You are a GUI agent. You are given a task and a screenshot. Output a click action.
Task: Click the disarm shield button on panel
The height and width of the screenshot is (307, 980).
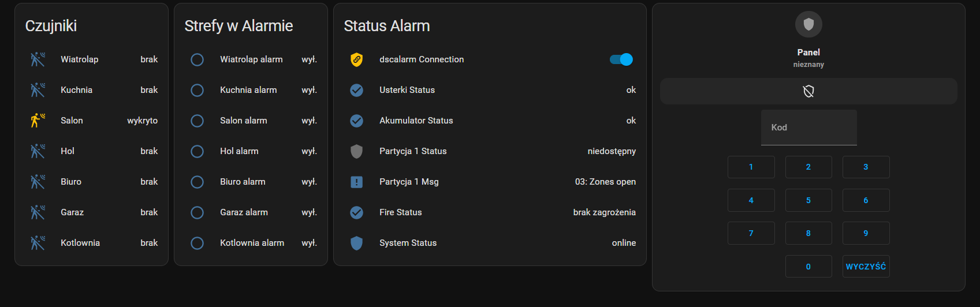[808, 91]
